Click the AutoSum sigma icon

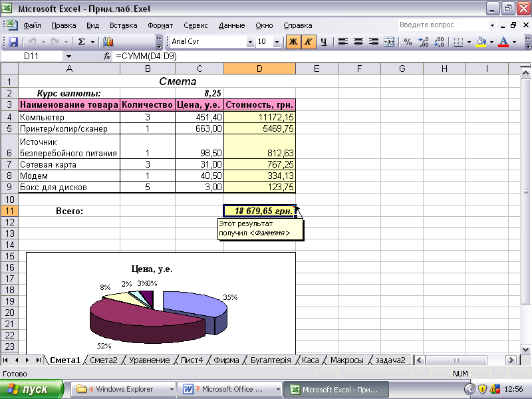81,42
